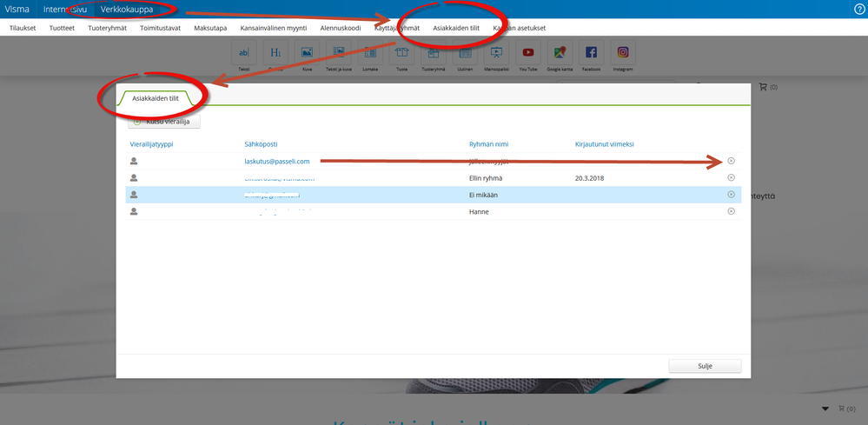This screenshot has width=868, height=425.
Task: Insert an Instagram element
Action: point(623,52)
